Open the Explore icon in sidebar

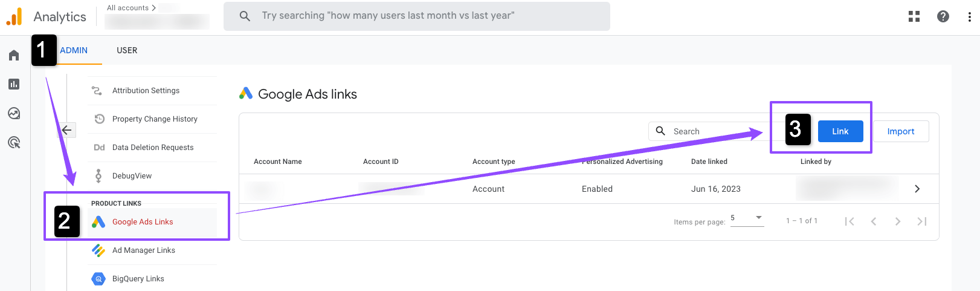tap(14, 113)
